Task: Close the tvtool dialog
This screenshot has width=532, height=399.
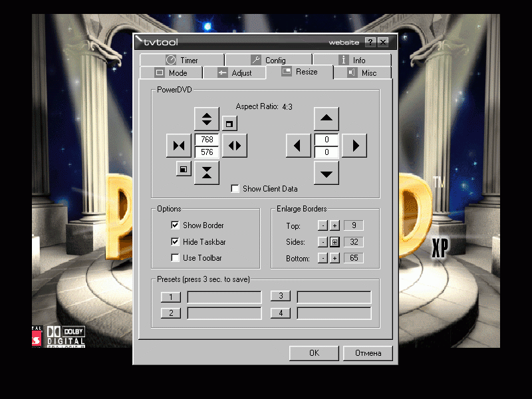Action: tap(383, 42)
